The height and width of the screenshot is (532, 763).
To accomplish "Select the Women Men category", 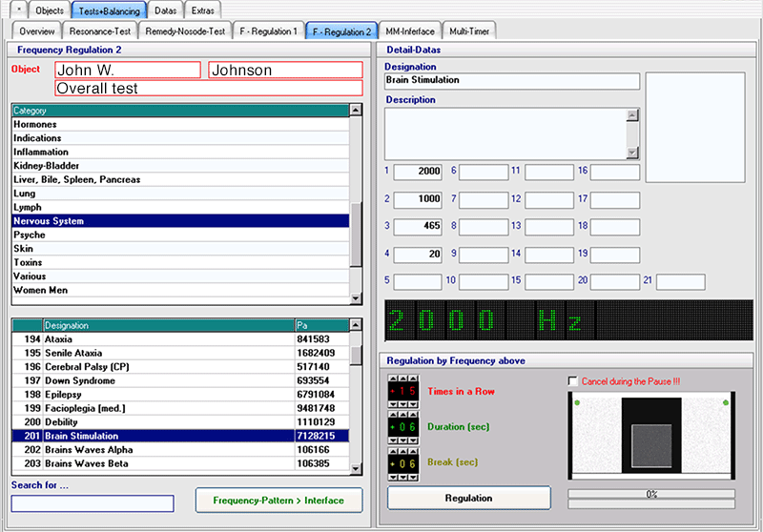I will point(180,291).
